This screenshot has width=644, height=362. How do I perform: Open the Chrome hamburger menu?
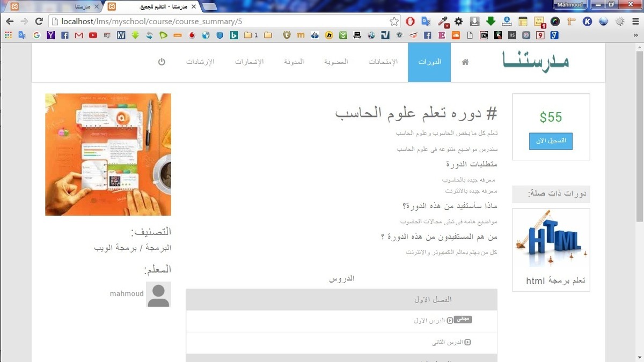coord(635,21)
